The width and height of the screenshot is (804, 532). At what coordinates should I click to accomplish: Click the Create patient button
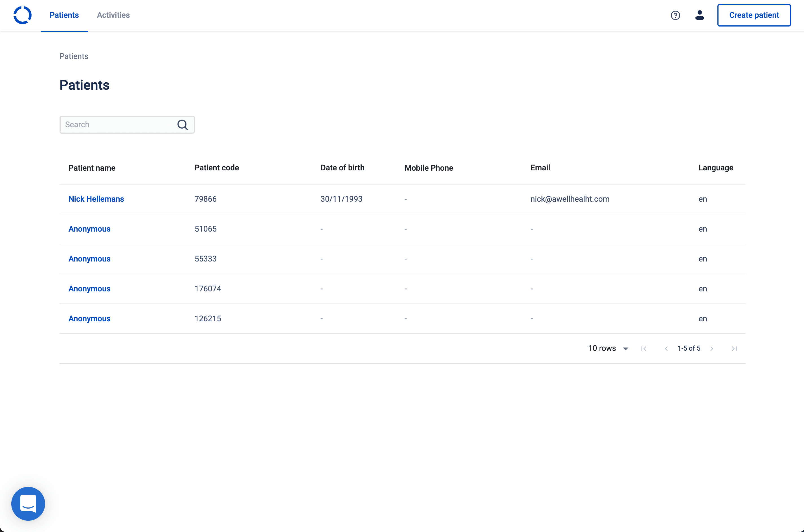(x=754, y=15)
